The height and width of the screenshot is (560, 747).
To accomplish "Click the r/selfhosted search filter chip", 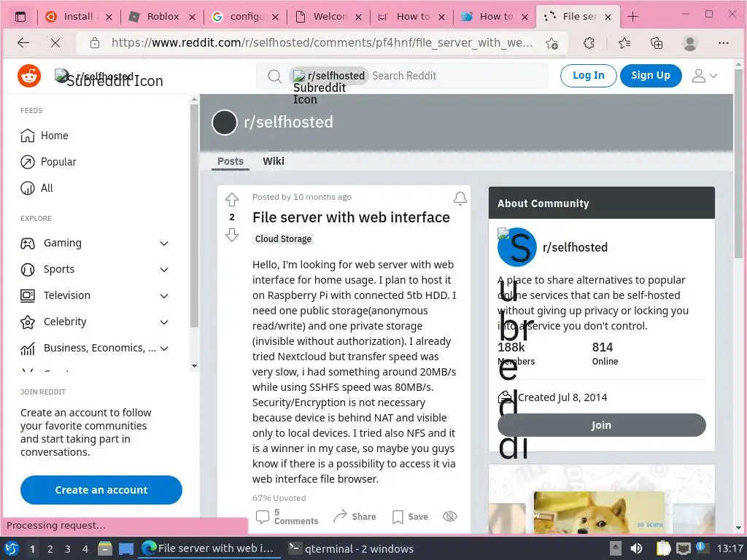I will (329, 76).
